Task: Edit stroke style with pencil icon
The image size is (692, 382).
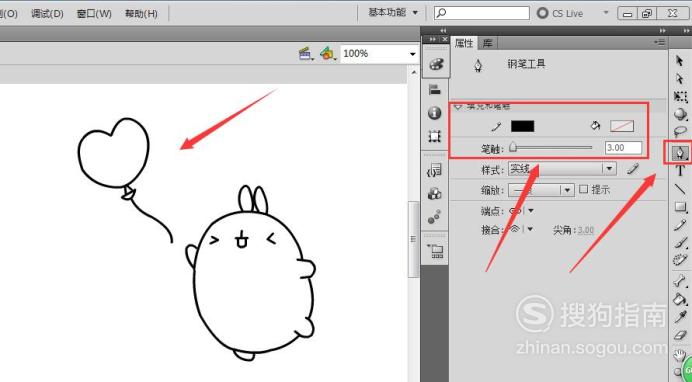Action: click(633, 169)
